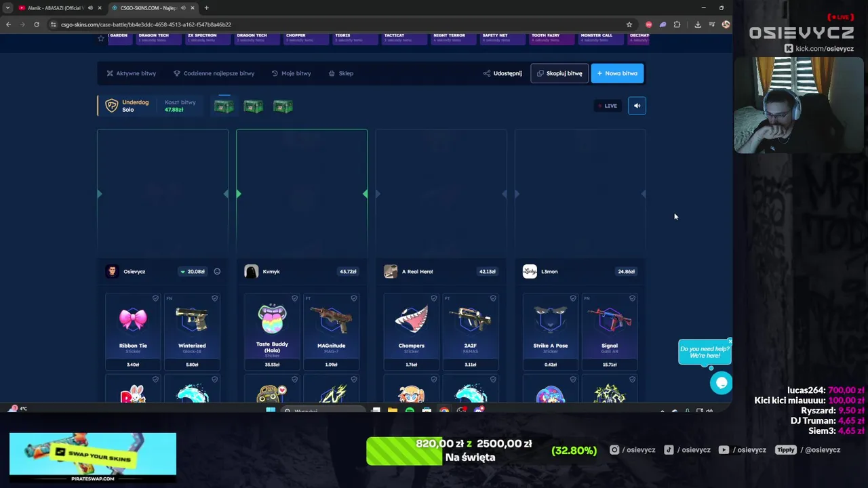This screenshot has height=488, width=868.
Task: Select the first green case icon
Action: click(224, 106)
